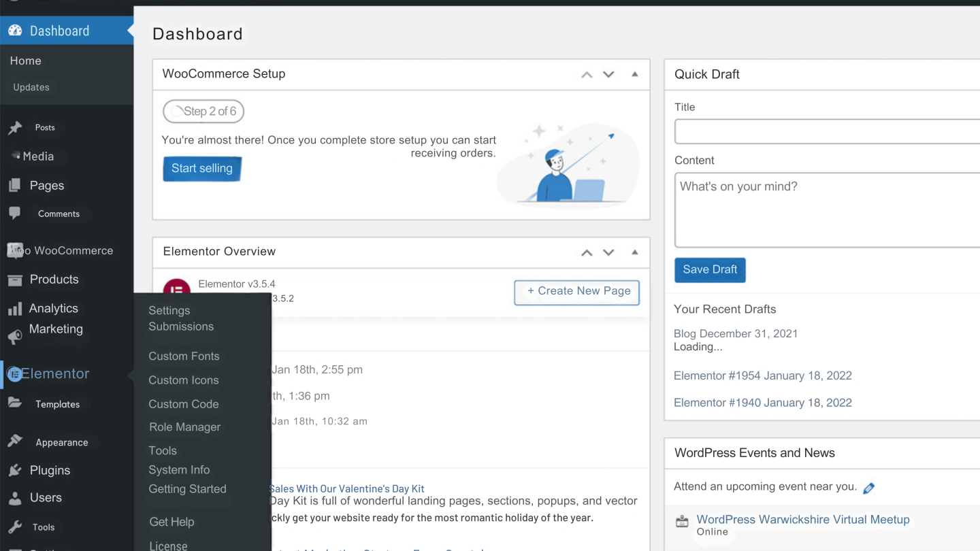Open the Valentine's Day Kit news link
980x551 pixels.
coord(346,488)
